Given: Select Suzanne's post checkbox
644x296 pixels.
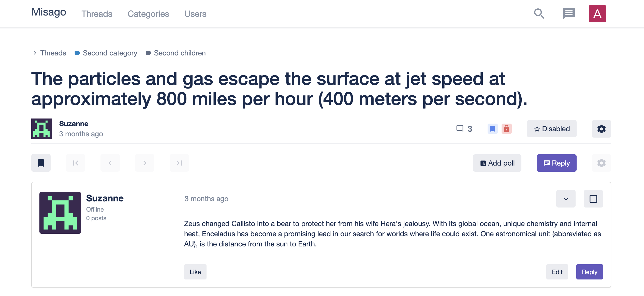Looking at the screenshot, I should click(x=593, y=199).
